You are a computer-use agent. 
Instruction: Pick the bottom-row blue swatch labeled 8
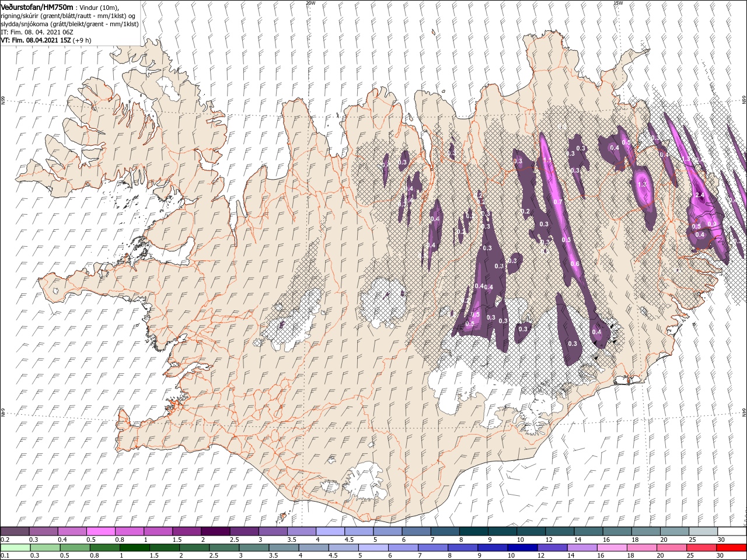tap(463, 548)
